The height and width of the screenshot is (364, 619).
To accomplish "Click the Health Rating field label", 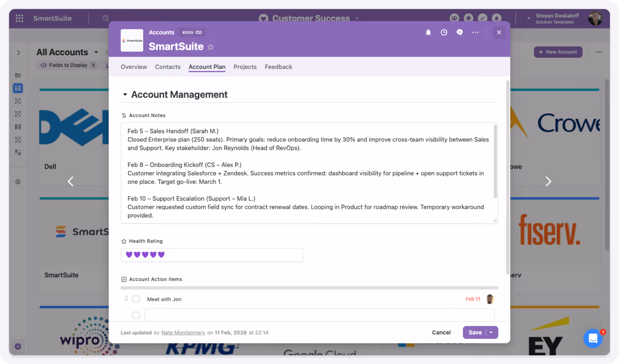I will (146, 241).
